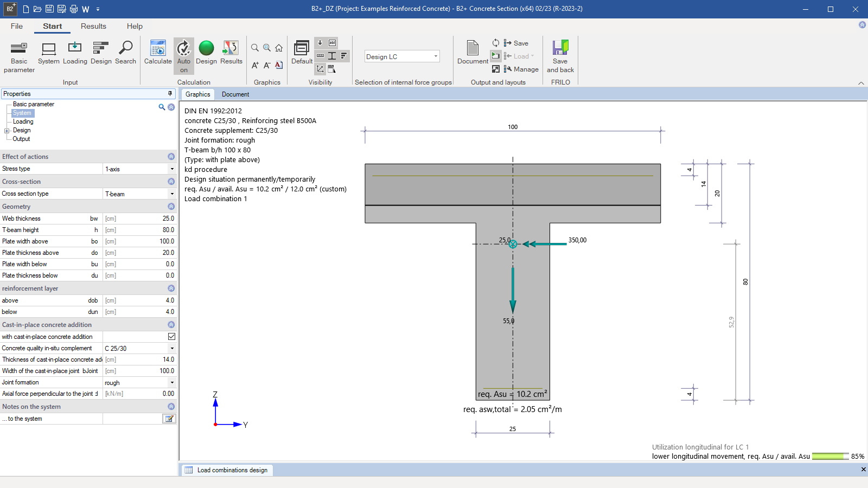
Task: Open the quick access customize arrow
Action: (98, 9)
